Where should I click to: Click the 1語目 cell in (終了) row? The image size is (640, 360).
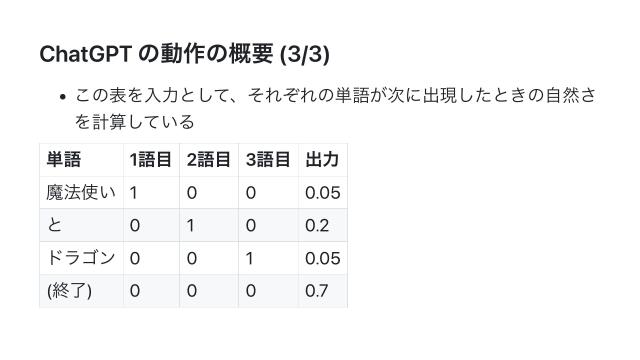(x=151, y=291)
